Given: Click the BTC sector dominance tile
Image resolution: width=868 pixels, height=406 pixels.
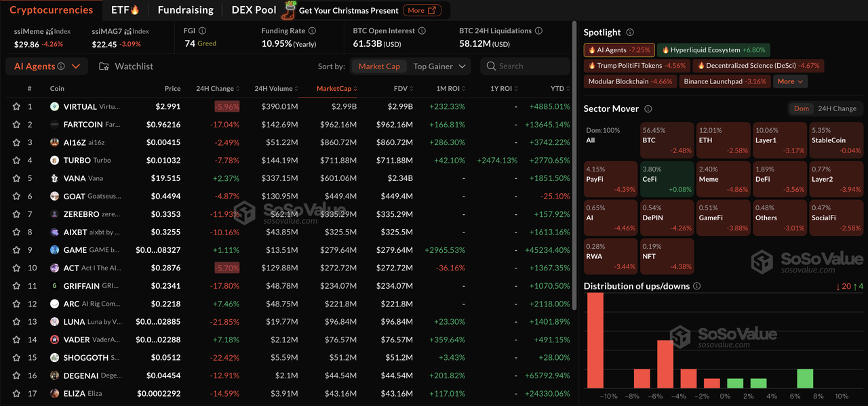Looking at the screenshot, I should [667, 140].
